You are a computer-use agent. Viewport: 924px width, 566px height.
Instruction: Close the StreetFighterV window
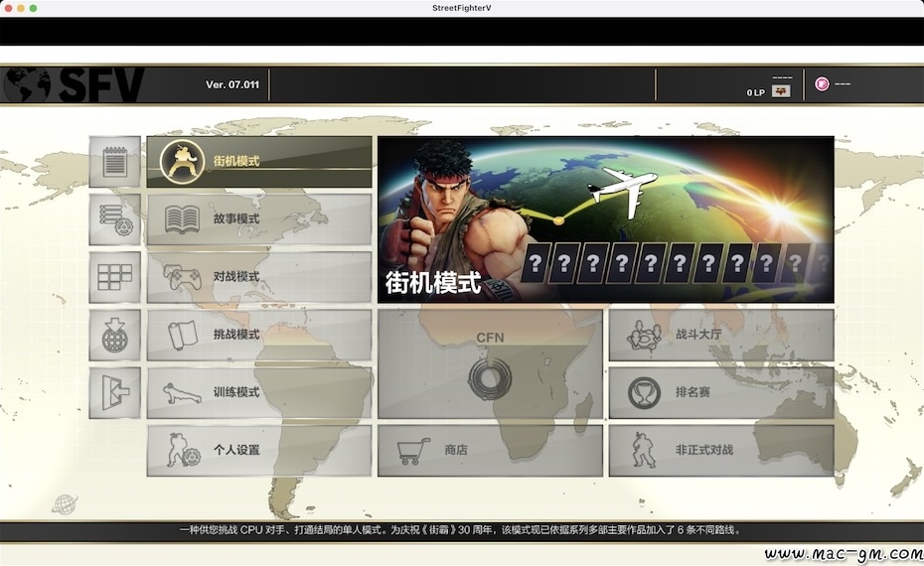pos(8,8)
